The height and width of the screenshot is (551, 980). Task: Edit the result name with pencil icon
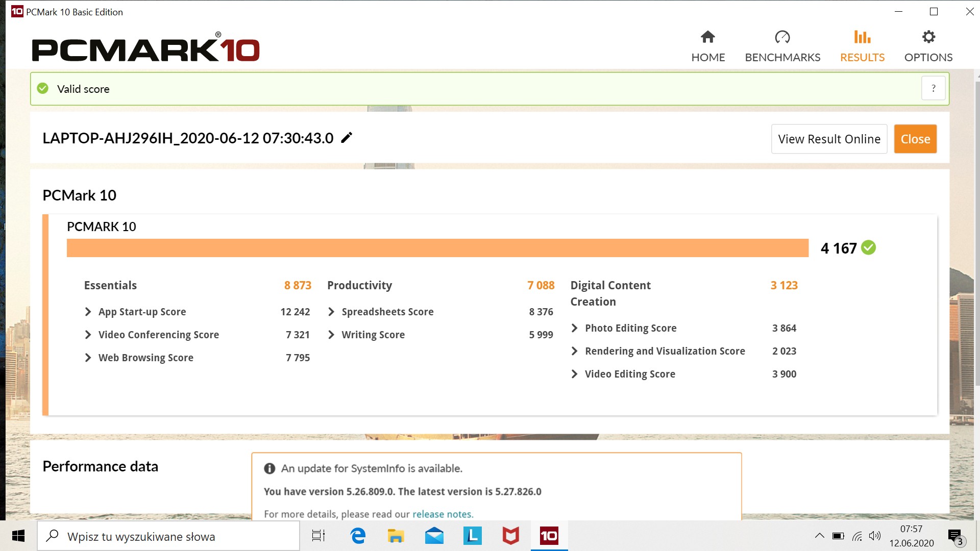tap(347, 138)
